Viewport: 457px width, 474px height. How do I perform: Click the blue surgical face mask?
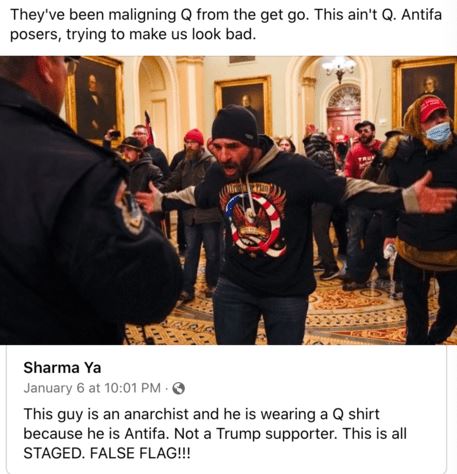[x=439, y=133]
